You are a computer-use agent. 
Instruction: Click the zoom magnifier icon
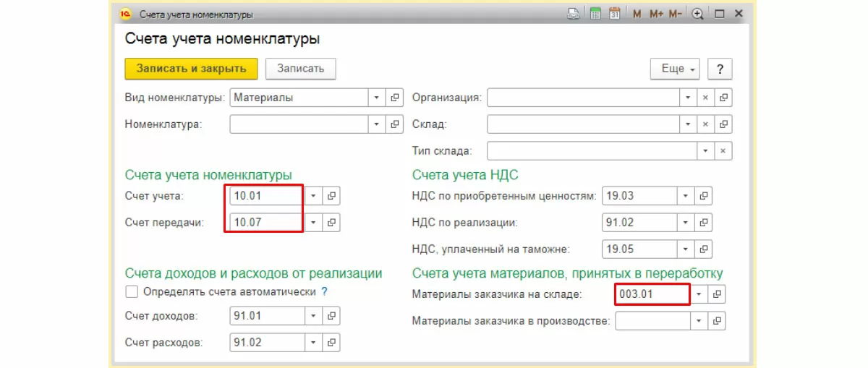pos(698,14)
